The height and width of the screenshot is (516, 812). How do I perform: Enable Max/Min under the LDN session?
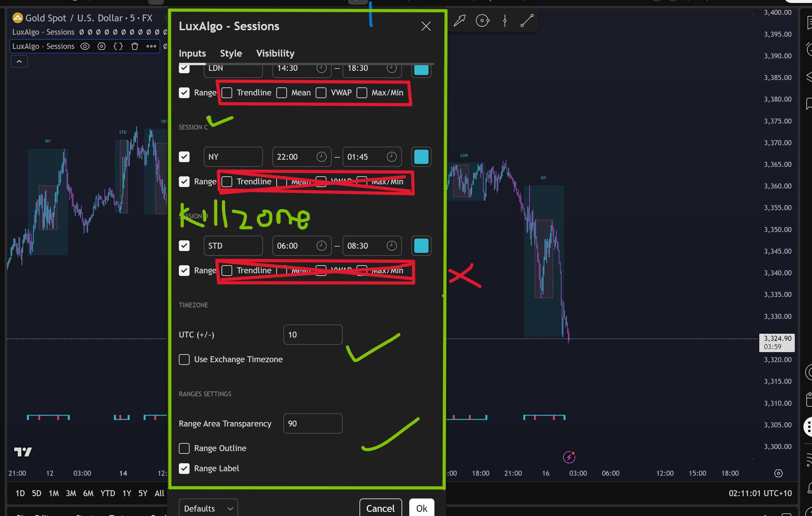pyautogui.click(x=362, y=92)
